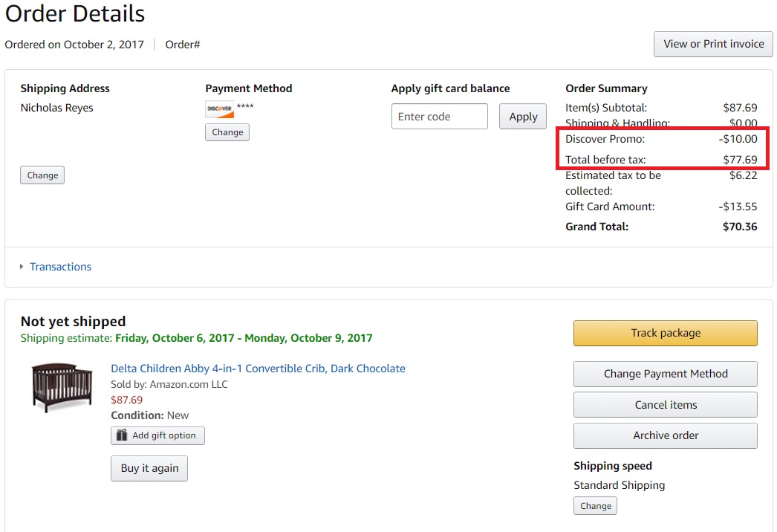Open Delta Children Abby Convertible Crib link
Viewport: 777px width, 532px height.
(258, 369)
